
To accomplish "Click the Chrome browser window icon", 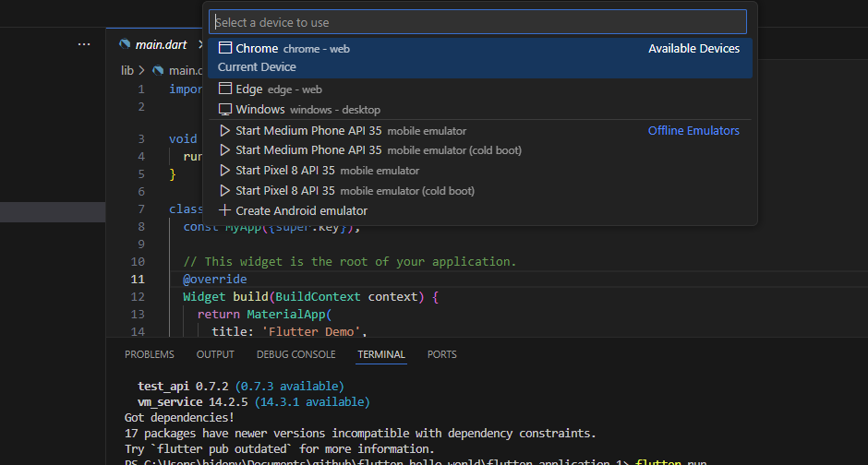I will (x=225, y=49).
